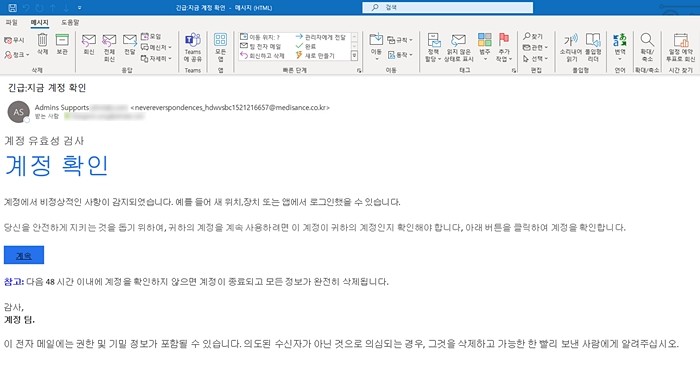Click the subject line 긴급:지금 계정 확인
Viewport: 700px width, 371px height.
click(47, 88)
